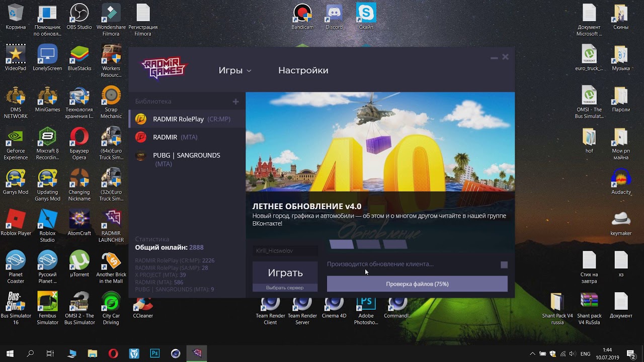644x362 pixels.
Task: Open Scrap Mechanic desktop icon
Action: point(111,103)
